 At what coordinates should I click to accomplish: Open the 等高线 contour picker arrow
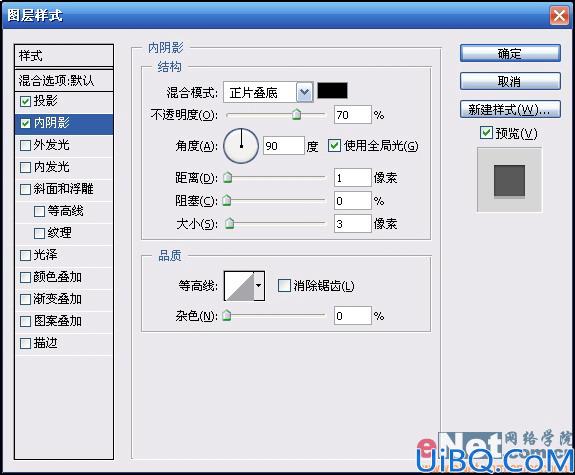[259, 286]
